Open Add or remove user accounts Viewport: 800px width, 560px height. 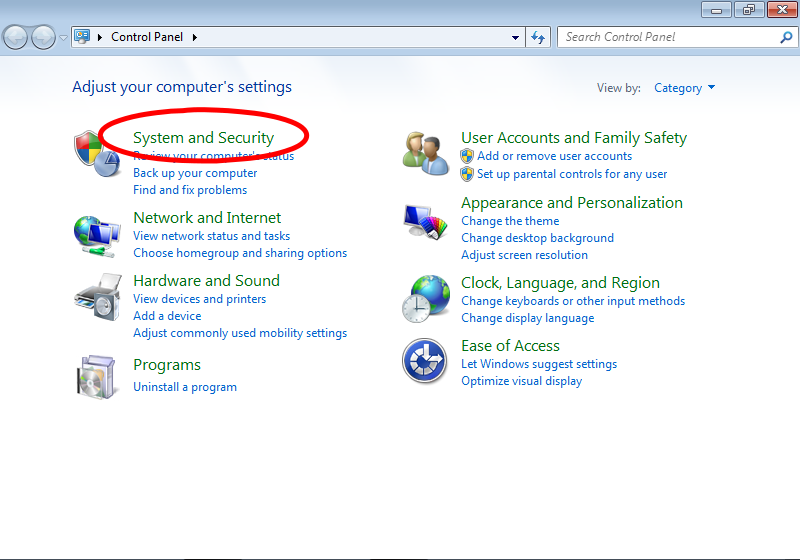554,156
